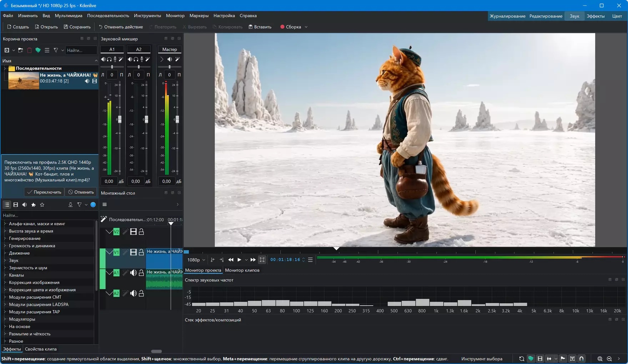Open the Сборка render dropdown arrow
The height and width of the screenshot is (364, 628).
tap(306, 27)
